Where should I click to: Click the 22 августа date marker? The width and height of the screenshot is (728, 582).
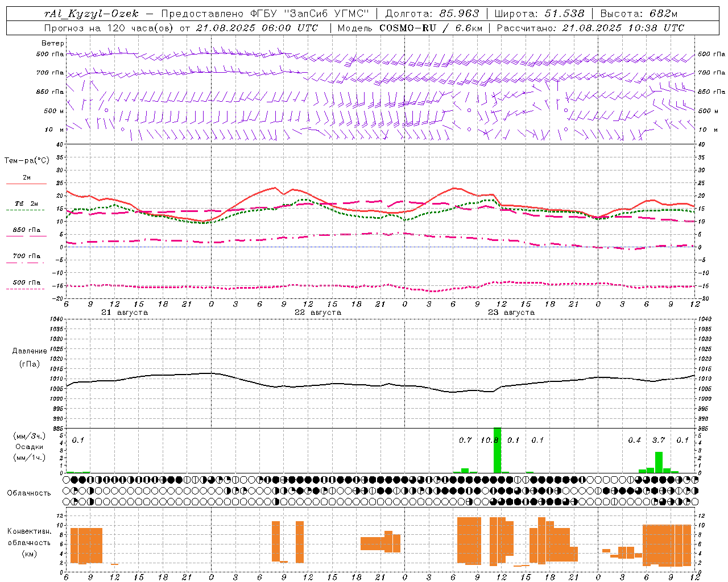point(318,313)
